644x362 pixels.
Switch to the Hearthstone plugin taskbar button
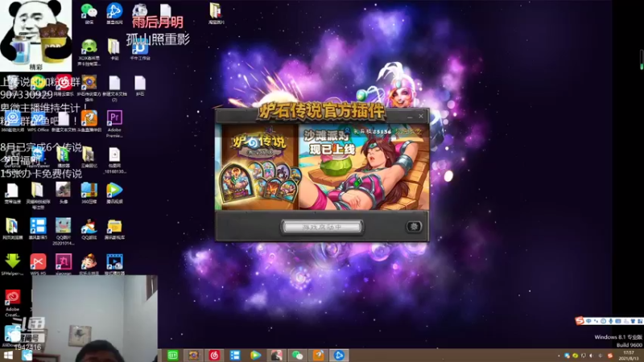click(x=193, y=356)
